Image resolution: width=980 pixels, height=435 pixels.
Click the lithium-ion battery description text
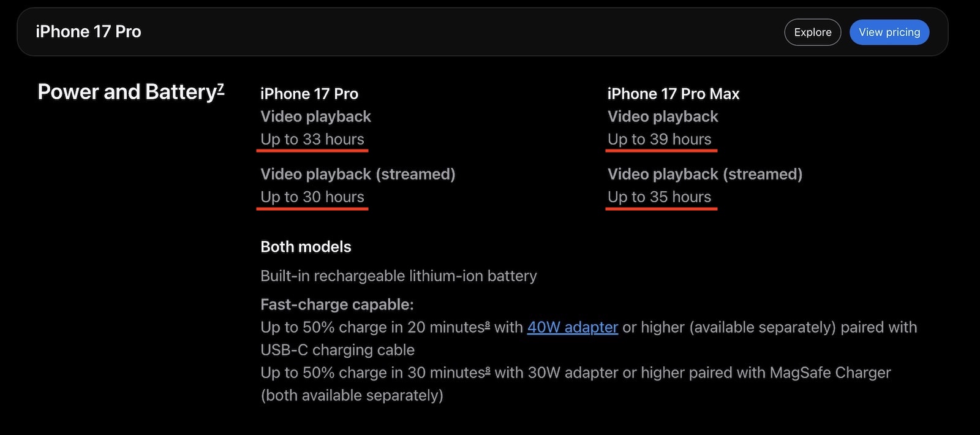tap(398, 276)
